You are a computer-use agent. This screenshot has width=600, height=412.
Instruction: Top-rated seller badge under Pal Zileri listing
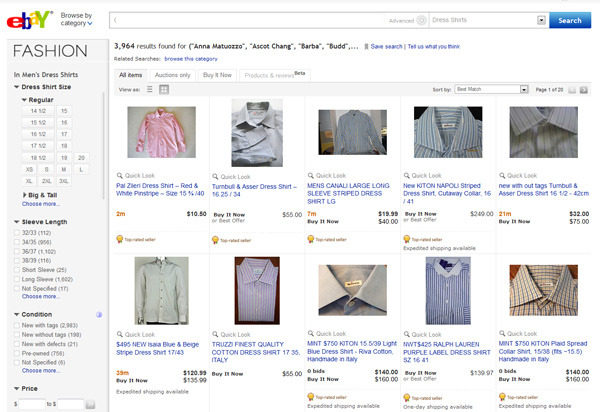coord(136,239)
